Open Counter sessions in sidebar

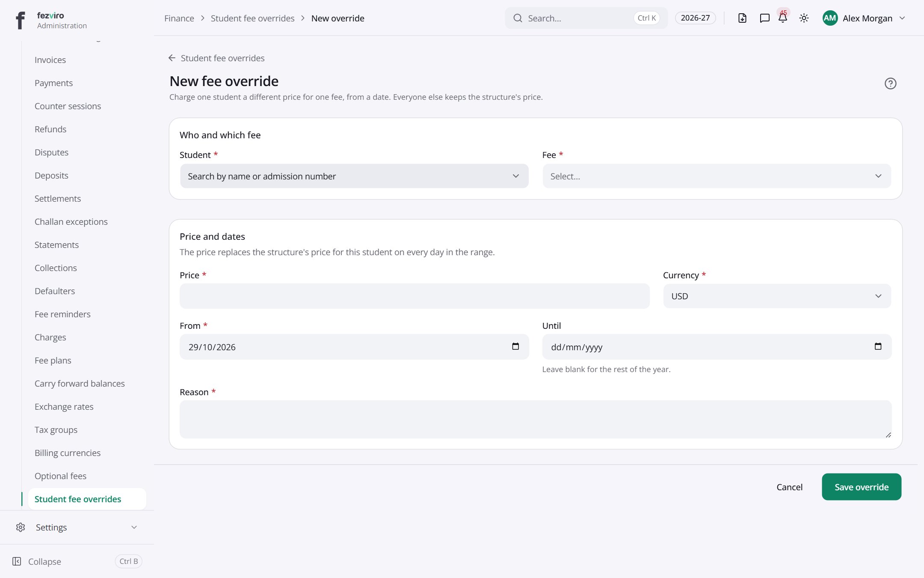68,106
